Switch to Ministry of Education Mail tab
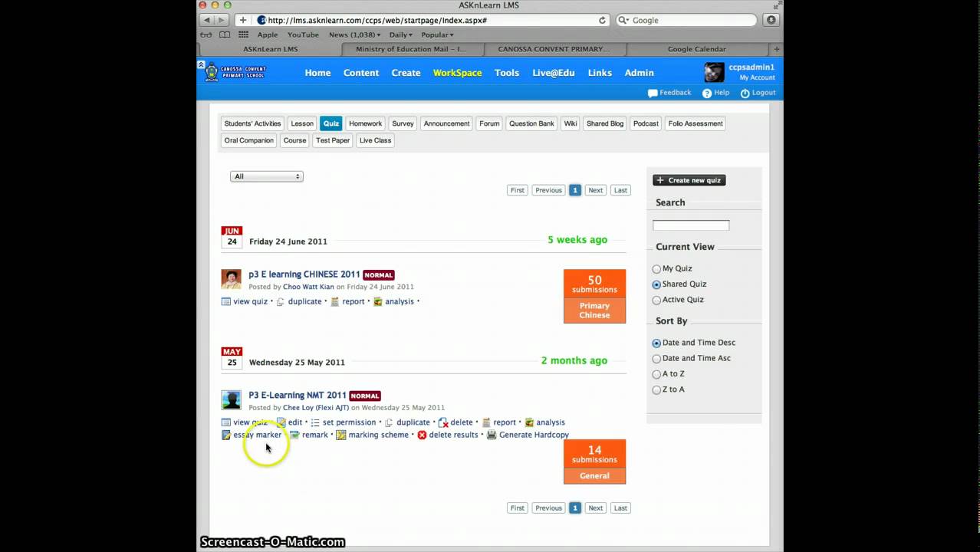Image resolution: width=980 pixels, height=552 pixels. click(x=411, y=49)
